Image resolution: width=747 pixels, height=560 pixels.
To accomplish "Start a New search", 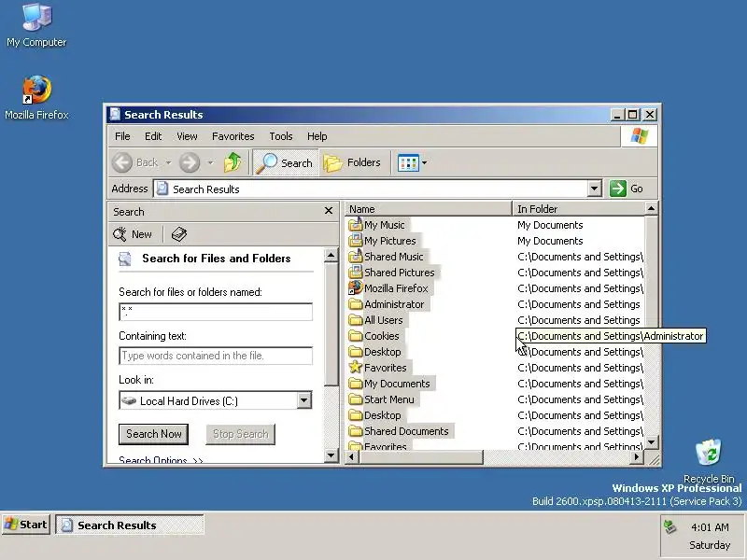I will [133, 234].
